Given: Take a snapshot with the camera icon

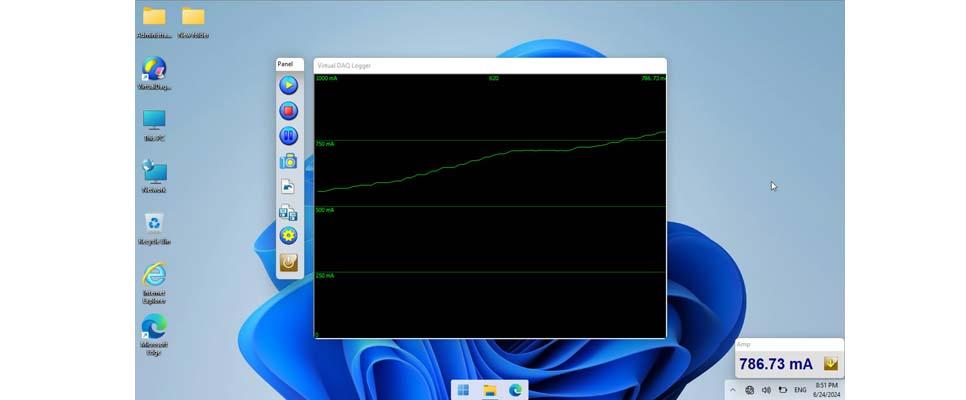Looking at the screenshot, I should (x=288, y=161).
